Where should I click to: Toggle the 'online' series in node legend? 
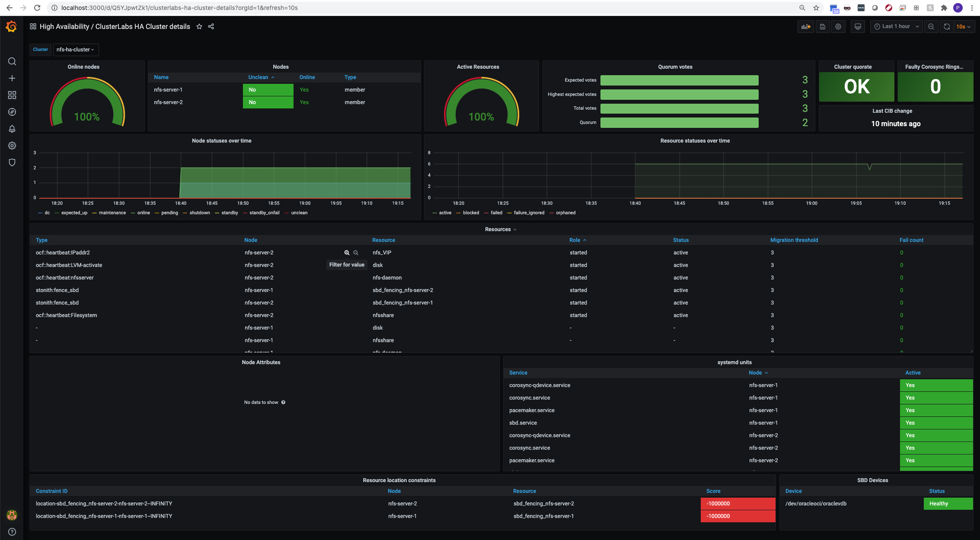[x=143, y=213]
